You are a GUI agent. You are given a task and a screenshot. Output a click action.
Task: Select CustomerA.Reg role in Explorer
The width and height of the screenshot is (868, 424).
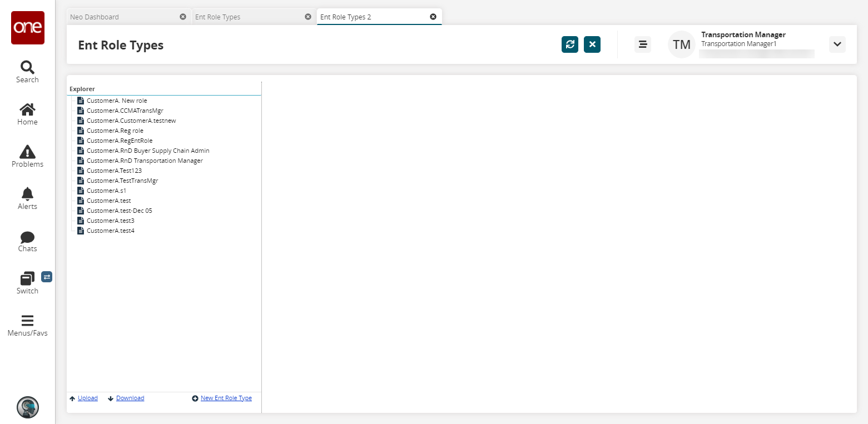pyautogui.click(x=115, y=131)
